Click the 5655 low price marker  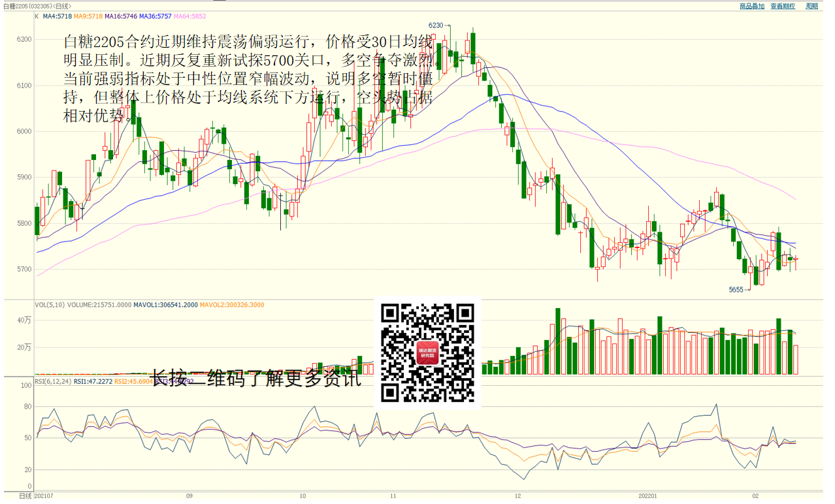point(736,289)
